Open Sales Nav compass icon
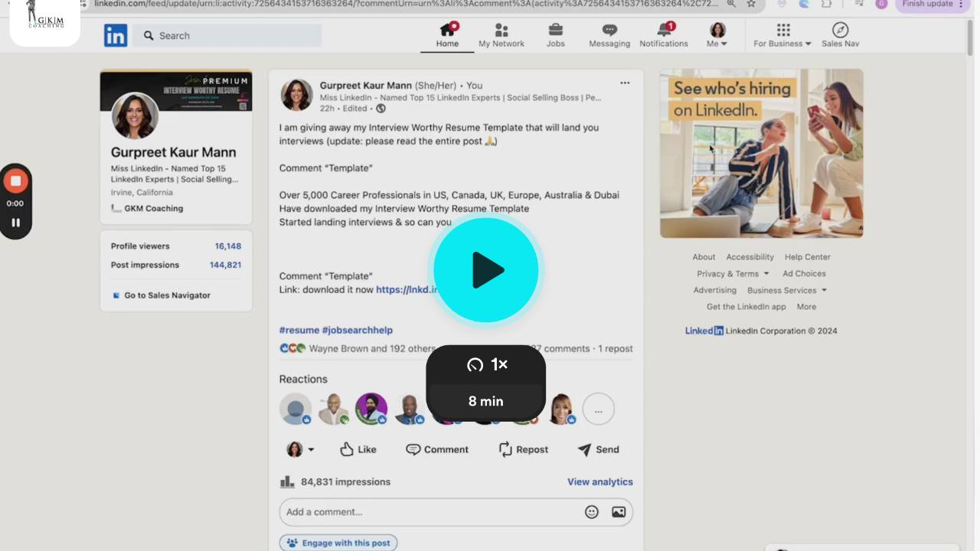The image size is (980, 551). pos(840,35)
